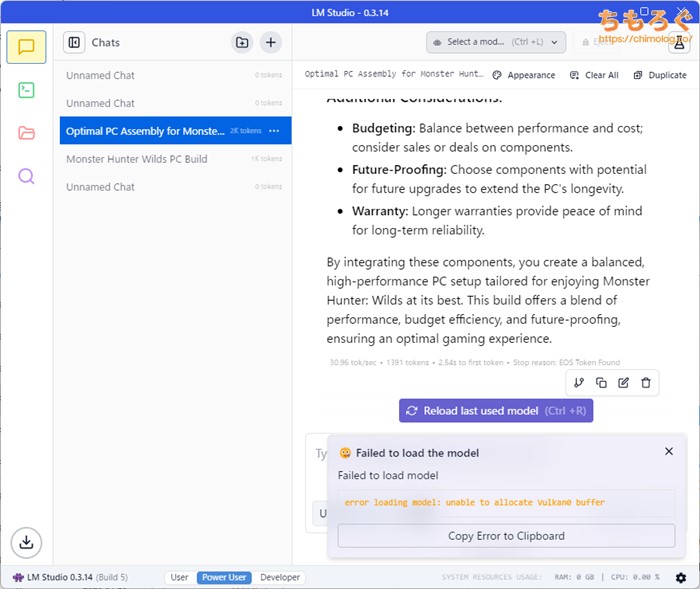Copy Error to Clipboard
The width and height of the screenshot is (700, 589).
(506, 536)
